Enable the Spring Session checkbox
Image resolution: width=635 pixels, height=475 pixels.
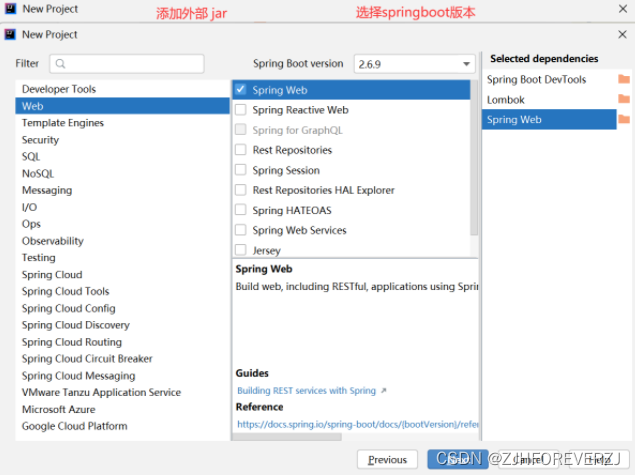pos(241,170)
